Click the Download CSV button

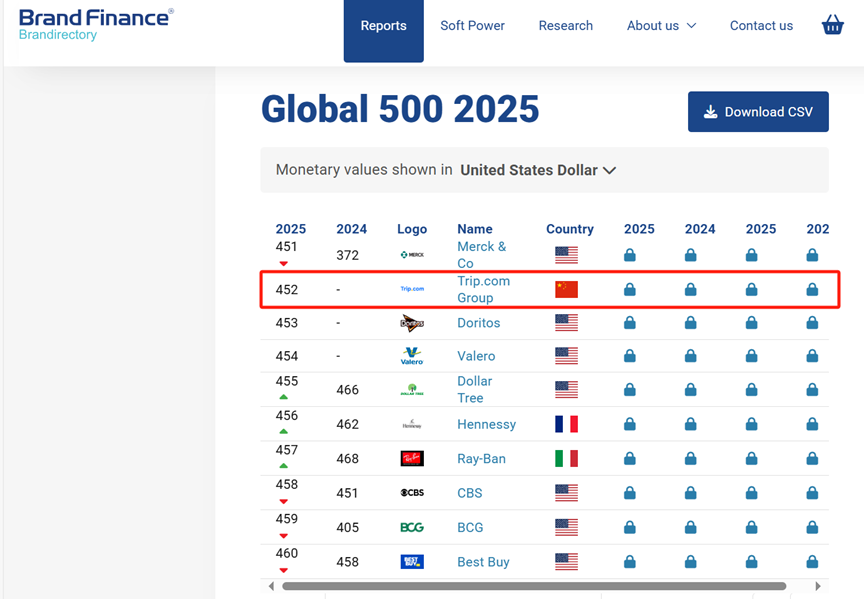[758, 112]
